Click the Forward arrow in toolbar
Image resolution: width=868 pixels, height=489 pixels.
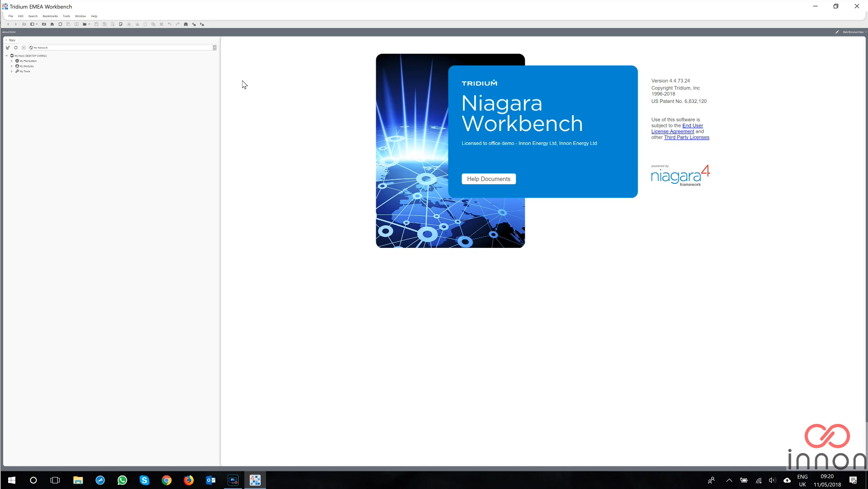point(16,24)
